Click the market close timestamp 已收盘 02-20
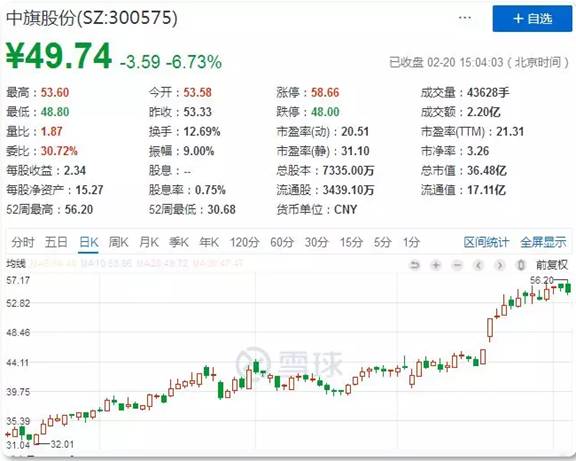576x461 pixels. pyautogui.click(x=479, y=62)
